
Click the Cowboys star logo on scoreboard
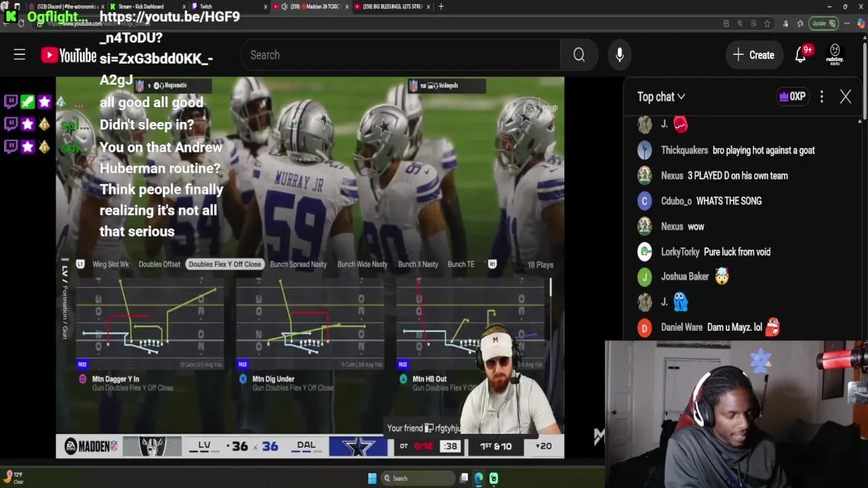[x=359, y=446]
